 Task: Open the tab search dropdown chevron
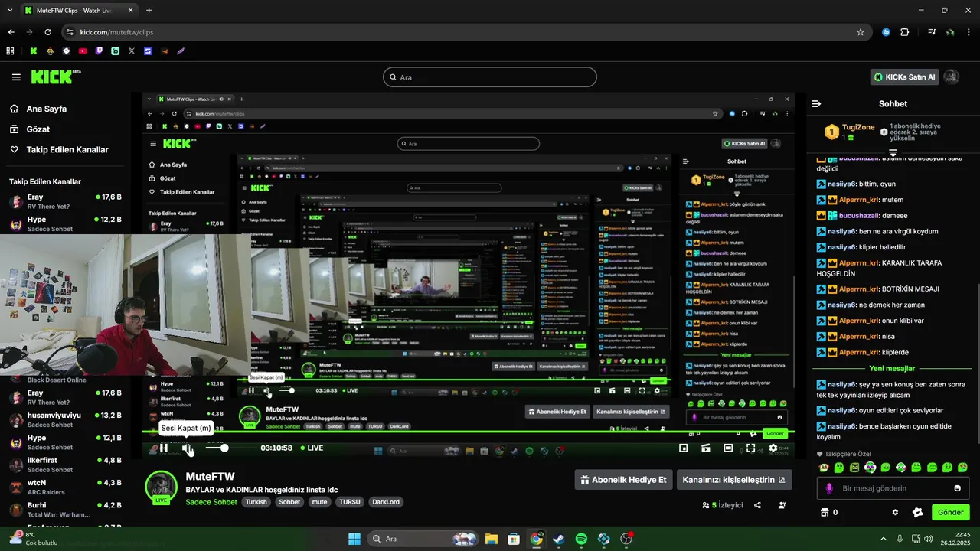tap(8, 11)
